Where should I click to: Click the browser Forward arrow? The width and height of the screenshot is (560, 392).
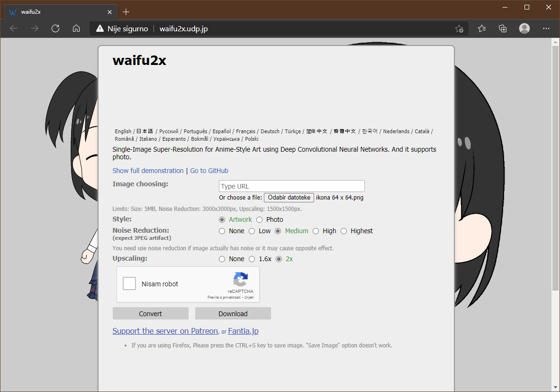[x=35, y=28]
